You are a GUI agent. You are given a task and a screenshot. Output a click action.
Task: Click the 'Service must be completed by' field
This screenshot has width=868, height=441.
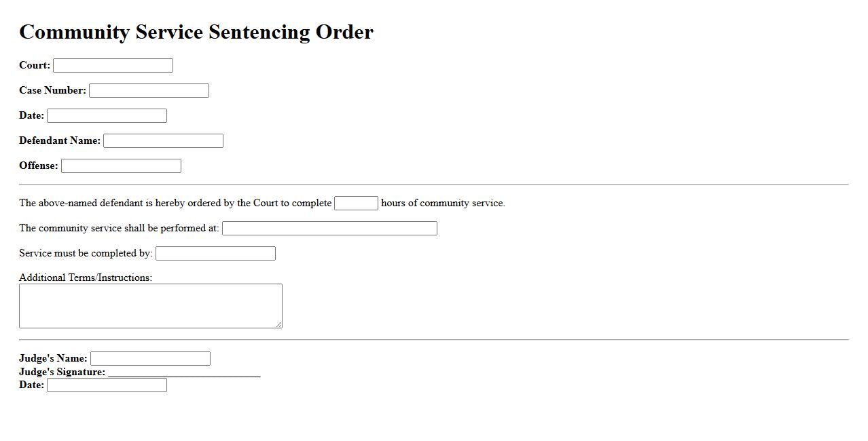pyautogui.click(x=215, y=254)
